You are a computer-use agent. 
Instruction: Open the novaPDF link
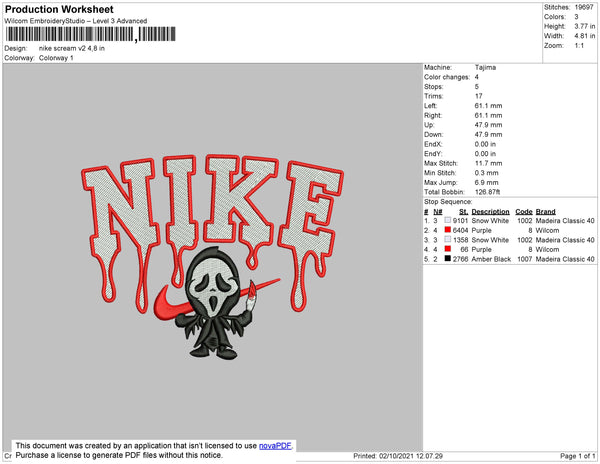[275, 446]
